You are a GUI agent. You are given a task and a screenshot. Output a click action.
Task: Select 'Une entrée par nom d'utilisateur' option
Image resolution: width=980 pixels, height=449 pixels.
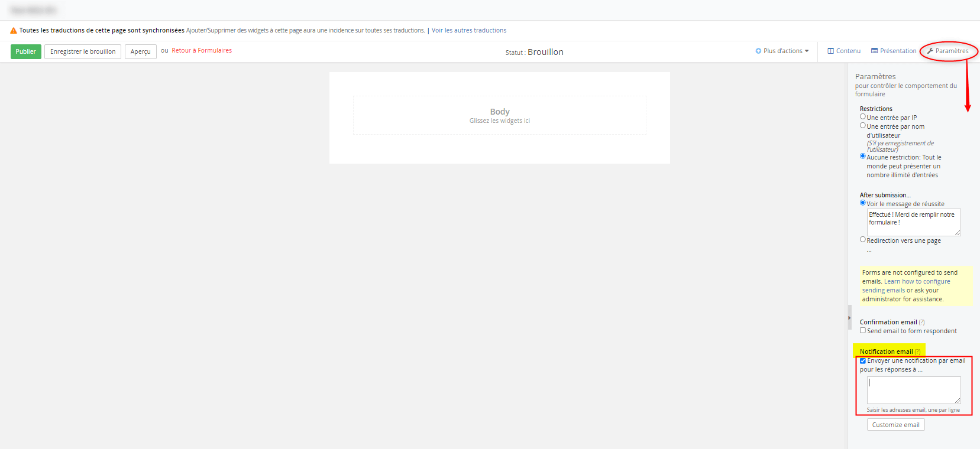point(863,126)
